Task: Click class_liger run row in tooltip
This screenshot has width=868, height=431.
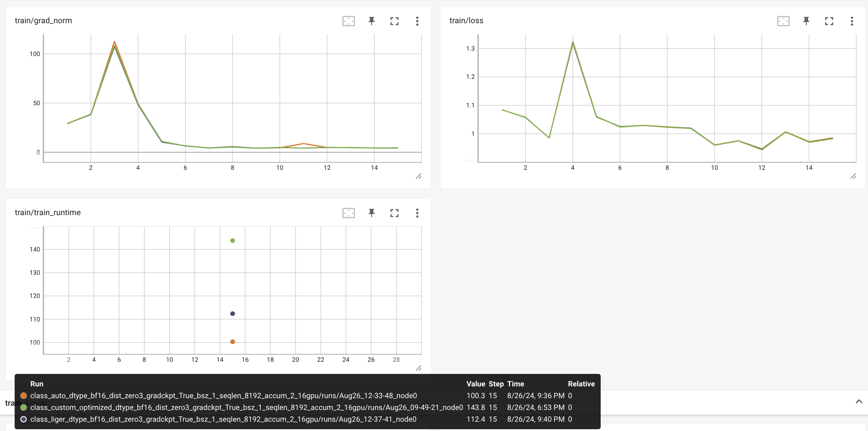Action: coord(223,419)
